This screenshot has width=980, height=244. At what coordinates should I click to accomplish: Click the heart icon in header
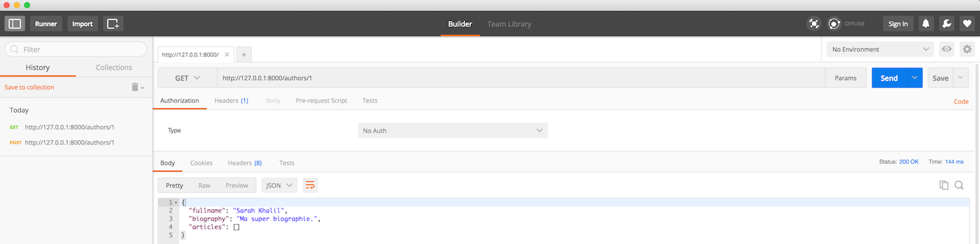click(967, 24)
